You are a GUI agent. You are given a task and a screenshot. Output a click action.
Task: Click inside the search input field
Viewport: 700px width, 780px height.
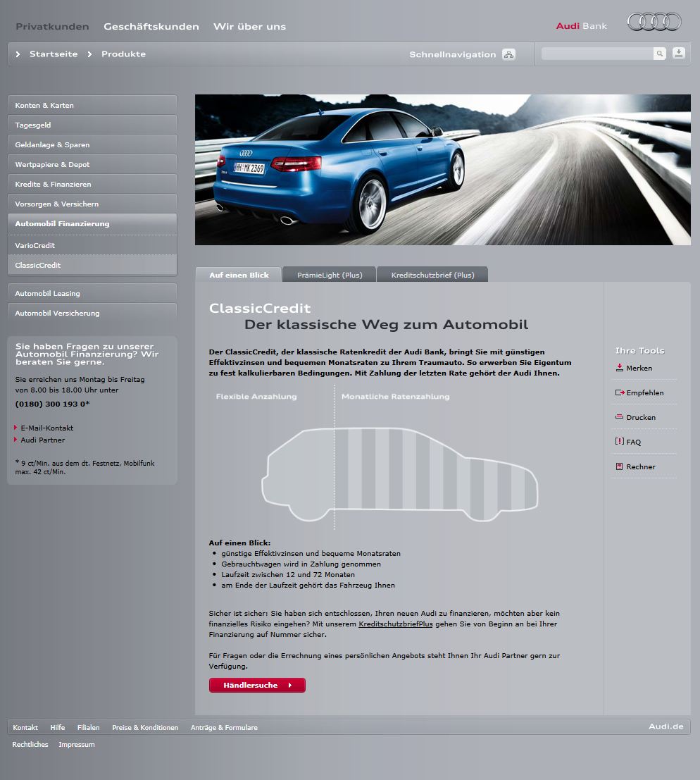click(x=597, y=54)
